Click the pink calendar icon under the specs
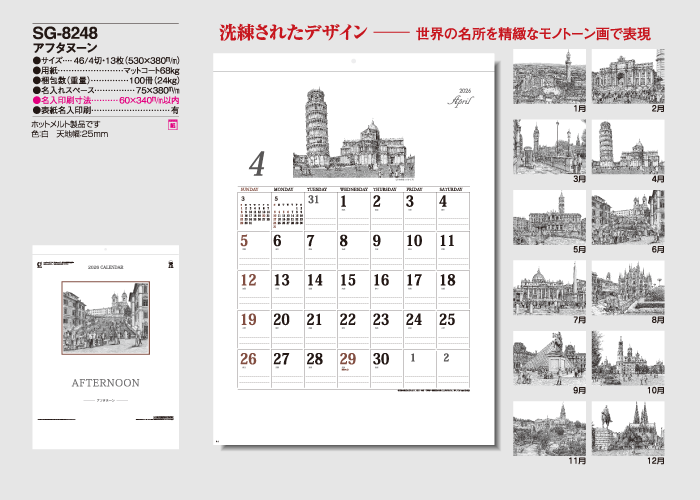The width and height of the screenshot is (700, 500). [x=172, y=125]
